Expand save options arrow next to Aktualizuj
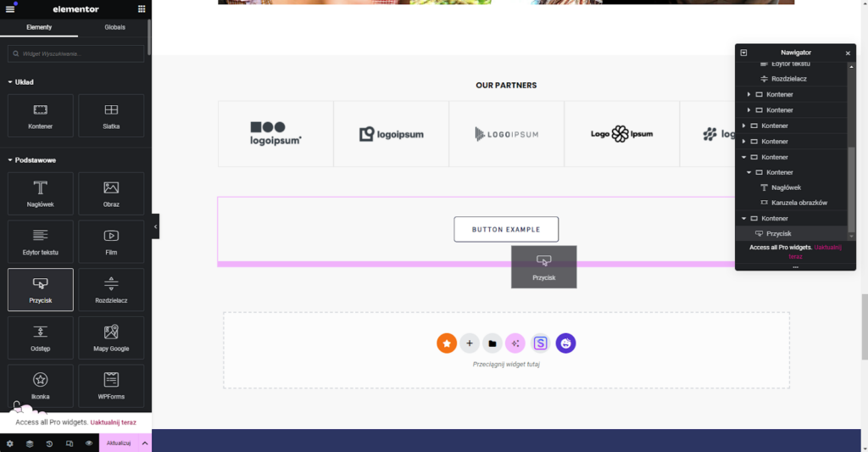This screenshot has width=868, height=452. 145,444
